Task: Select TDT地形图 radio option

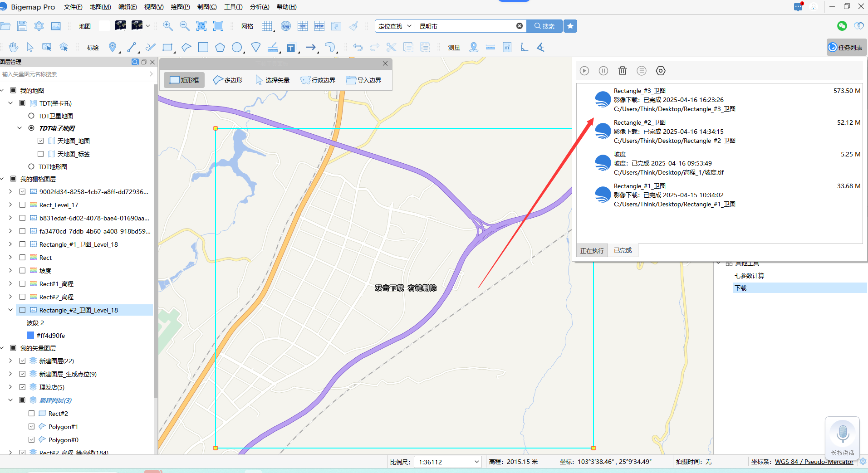Action: pyautogui.click(x=31, y=166)
